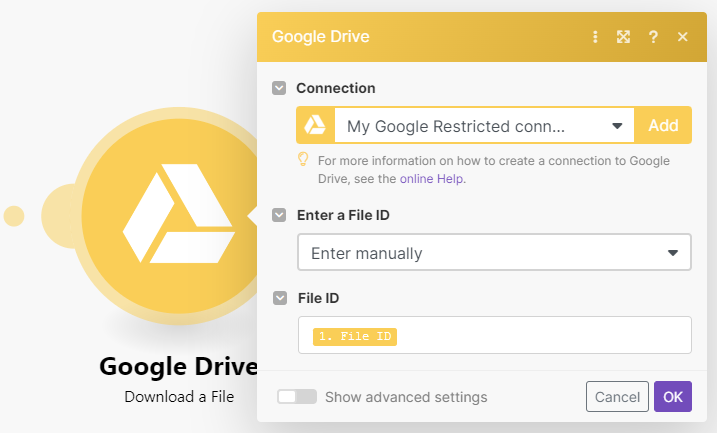The height and width of the screenshot is (433, 717).
Task: Close the Google Drive dialog
Action: [683, 37]
